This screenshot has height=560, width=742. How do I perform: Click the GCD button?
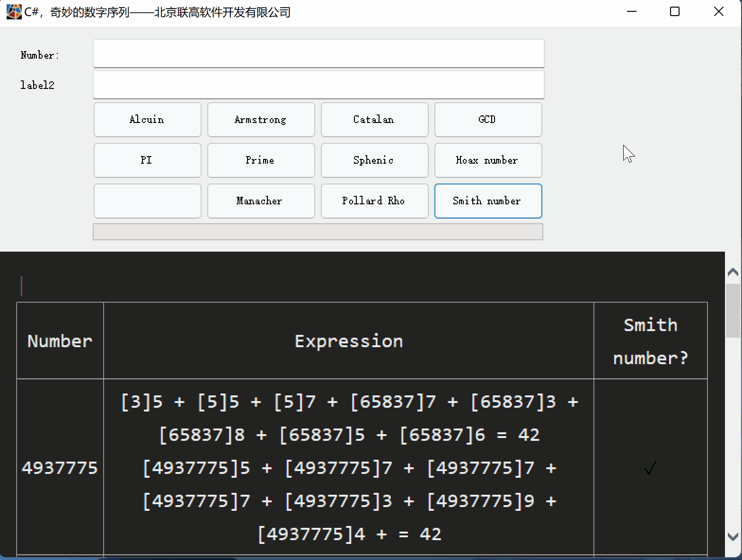pyautogui.click(x=488, y=120)
